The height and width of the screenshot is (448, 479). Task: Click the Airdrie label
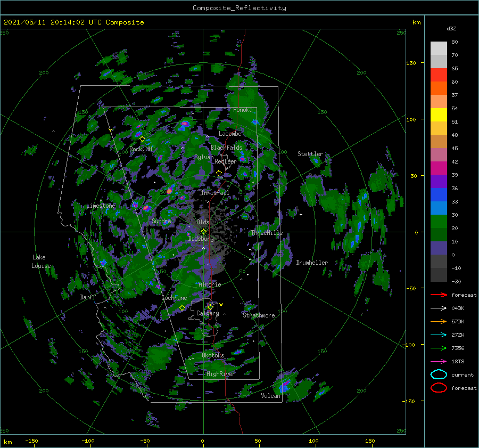[x=210, y=284]
